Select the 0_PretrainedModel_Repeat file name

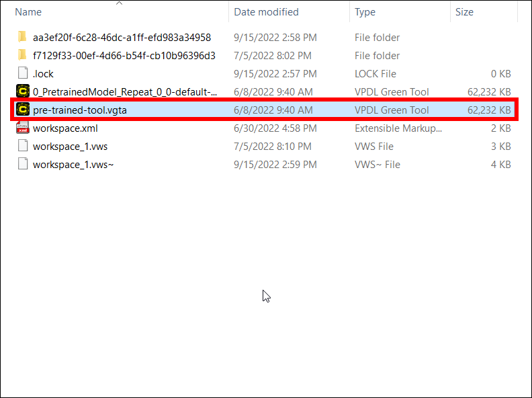click(125, 92)
